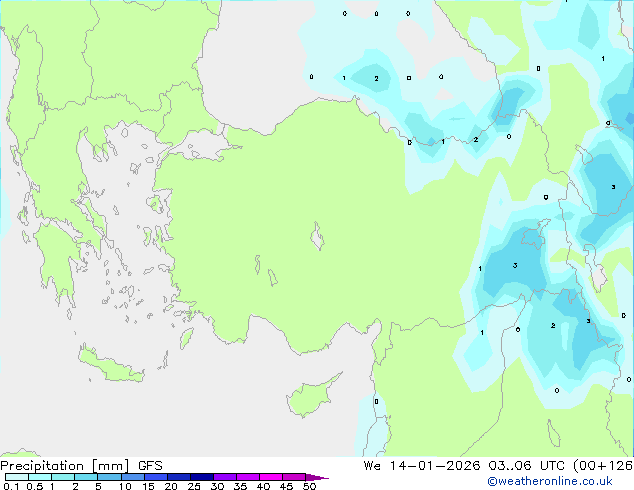Select the 35–40 mm legend color swatch
Viewport: 634px width, 490px height.
(x=248, y=477)
